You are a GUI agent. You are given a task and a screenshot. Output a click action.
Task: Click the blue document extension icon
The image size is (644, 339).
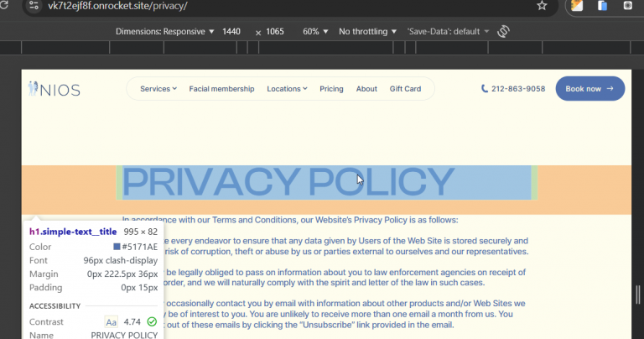(603, 6)
